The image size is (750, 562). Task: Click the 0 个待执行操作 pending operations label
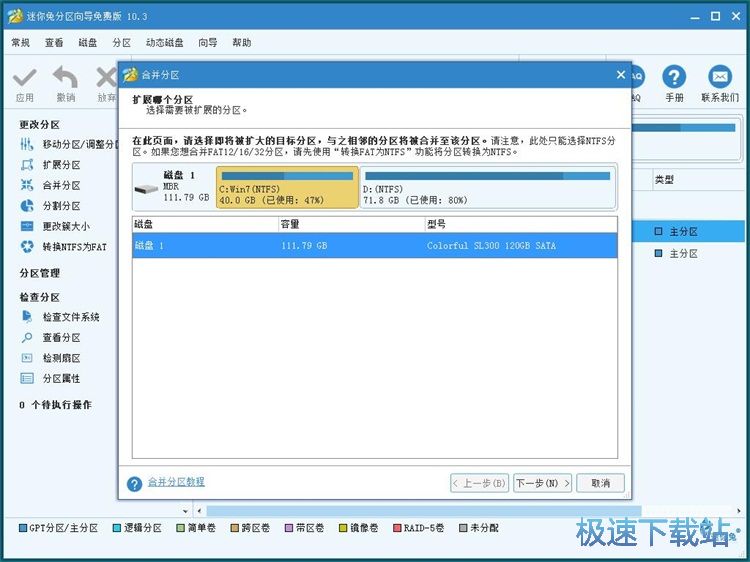55,405
